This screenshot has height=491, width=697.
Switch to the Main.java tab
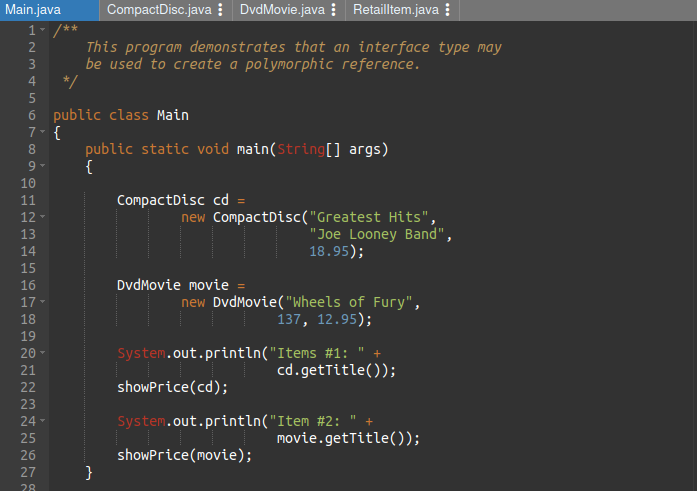pyautogui.click(x=34, y=10)
